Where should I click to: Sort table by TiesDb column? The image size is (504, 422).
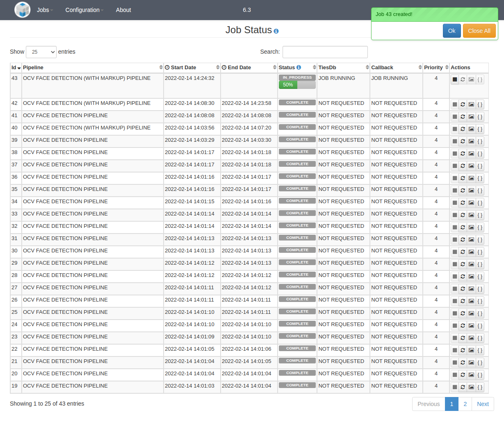coord(344,68)
